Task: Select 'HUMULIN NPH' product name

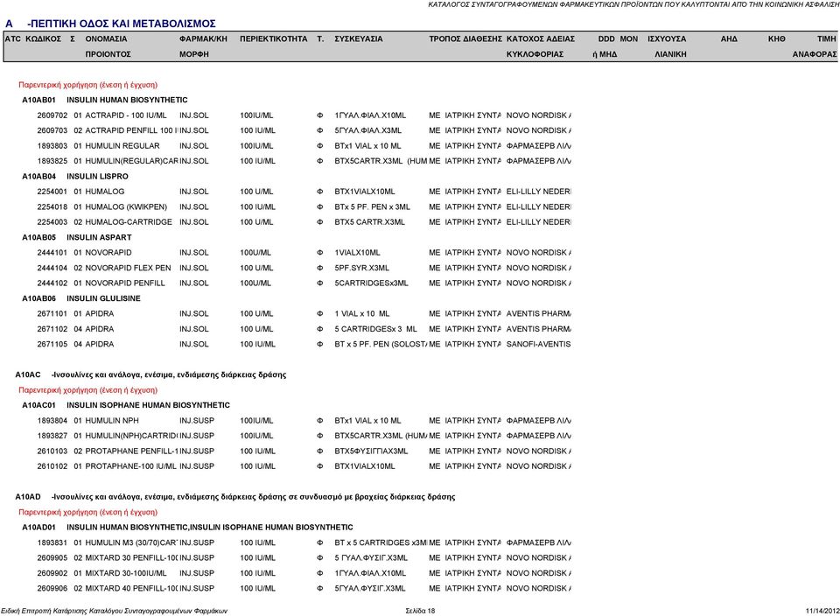Action: [112, 421]
